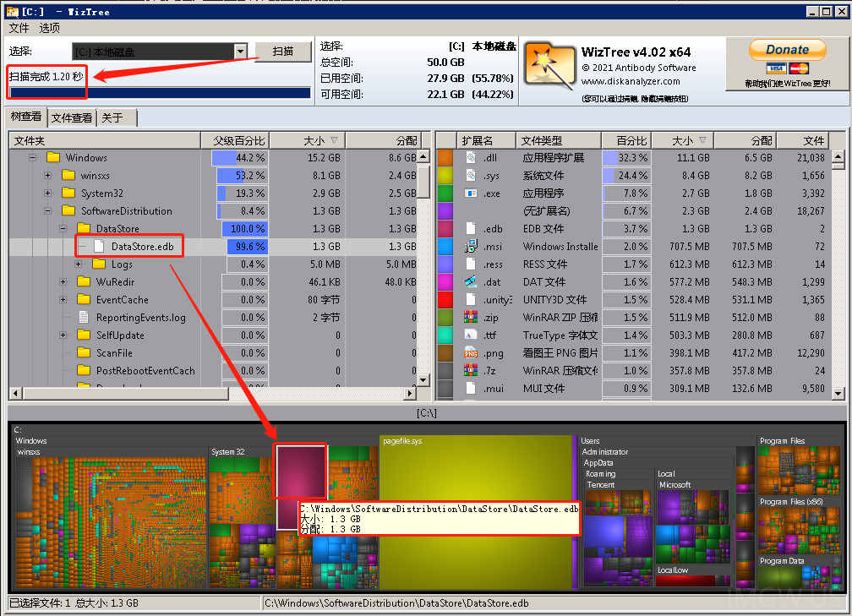Screen dimensions: 852x616
Task: Click the Windows folder icon in tree
Action: point(53,157)
